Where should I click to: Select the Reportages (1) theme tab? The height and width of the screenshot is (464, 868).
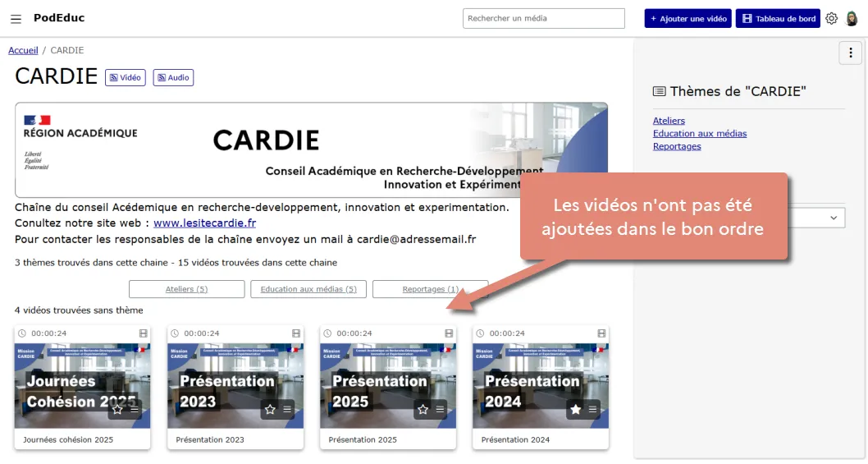[430, 289]
